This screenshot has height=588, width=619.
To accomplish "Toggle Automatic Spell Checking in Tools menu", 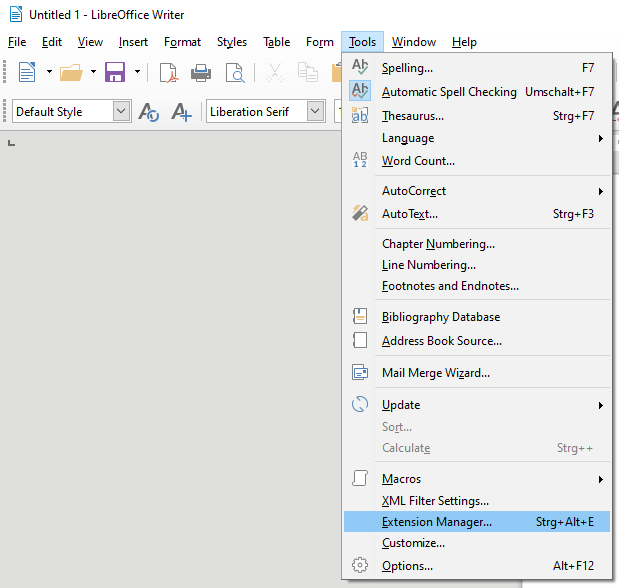I will tap(448, 91).
